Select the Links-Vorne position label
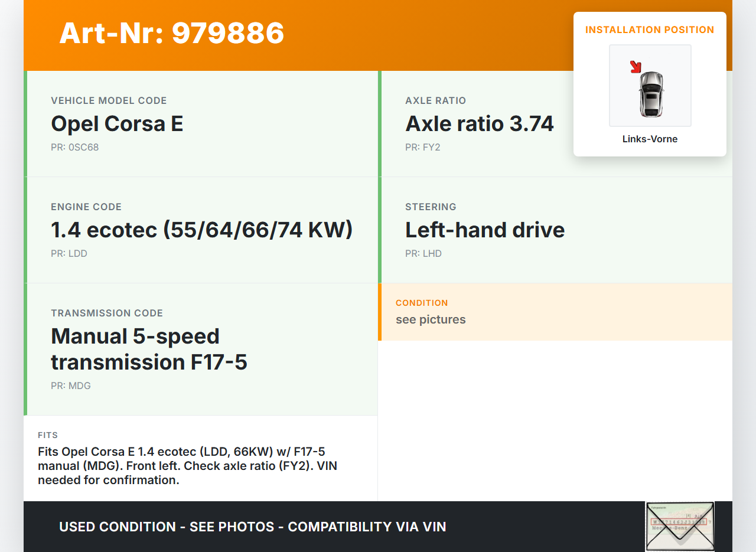This screenshot has width=756, height=552. tap(650, 139)
